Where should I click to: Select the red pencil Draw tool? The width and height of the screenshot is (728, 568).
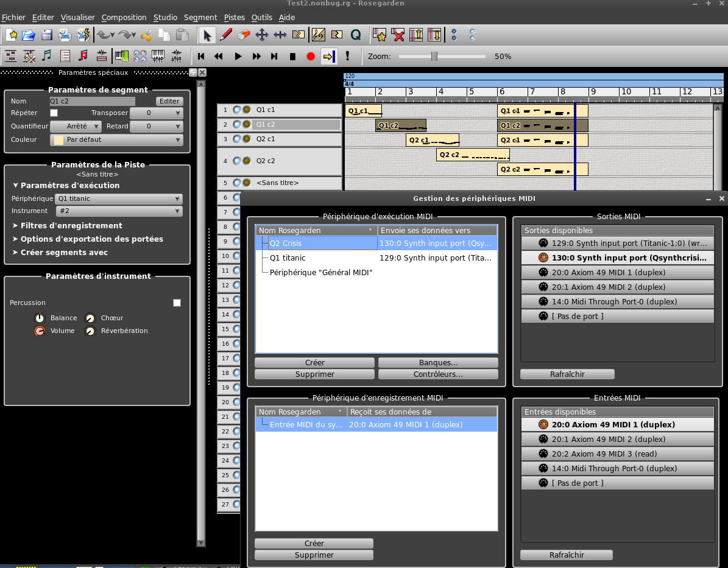(226, 35)
